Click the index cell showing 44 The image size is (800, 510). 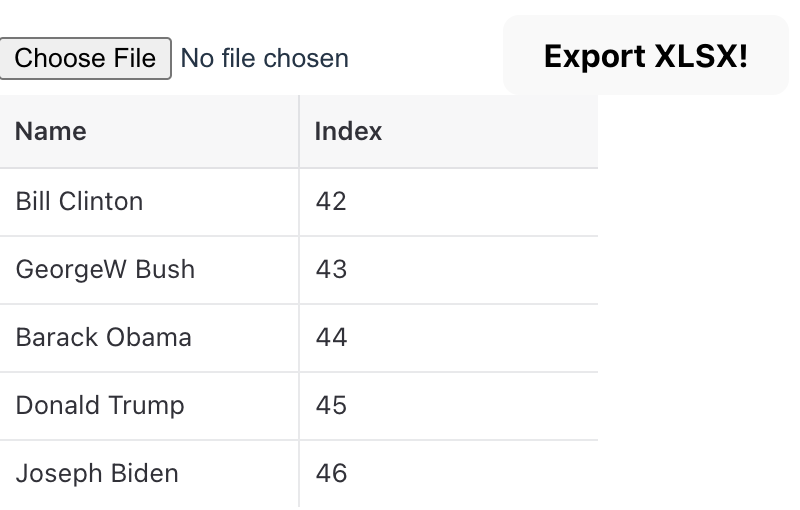click(x=331, y=337)
